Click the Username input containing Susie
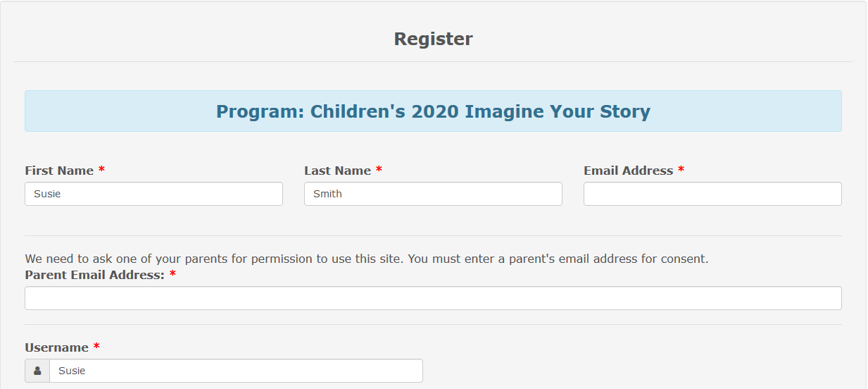Screen dimensions: 868x389 point(236,371)
